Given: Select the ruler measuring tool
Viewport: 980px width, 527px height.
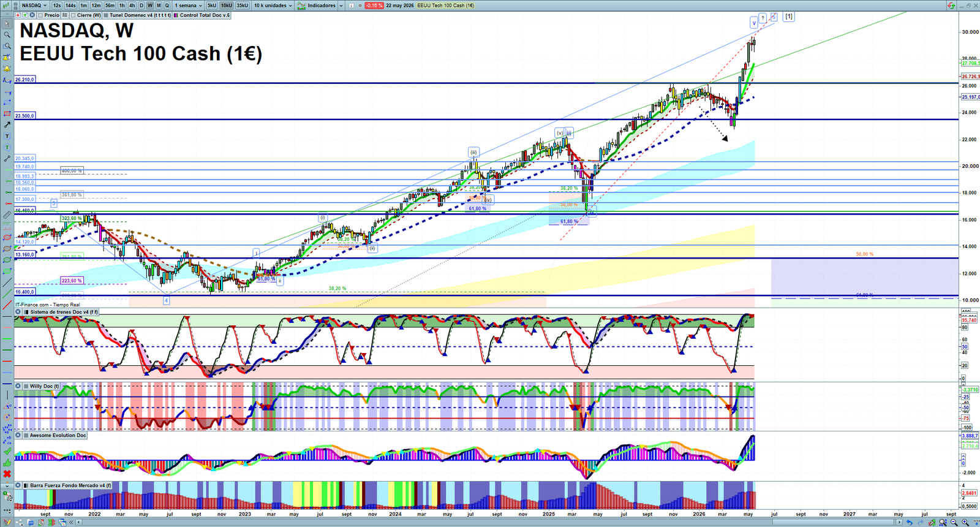Looking at the screenshot, I should coord(7,214).
